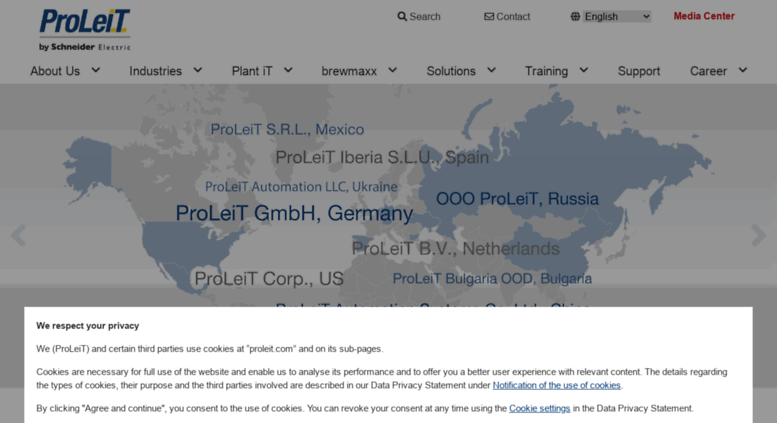The image size is (777, 423).
Task: Click the We respect your privacy heading
Action: [88, 325]
